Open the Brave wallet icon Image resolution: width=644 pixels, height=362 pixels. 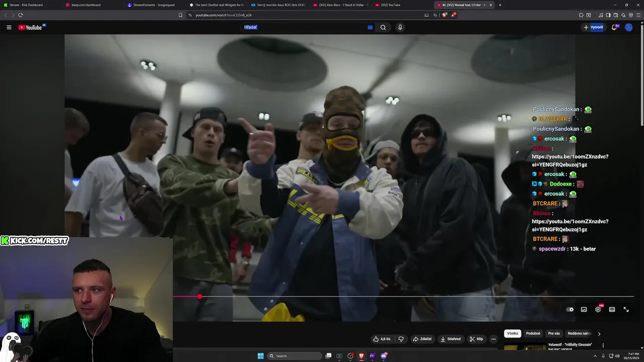click(616, 15)
